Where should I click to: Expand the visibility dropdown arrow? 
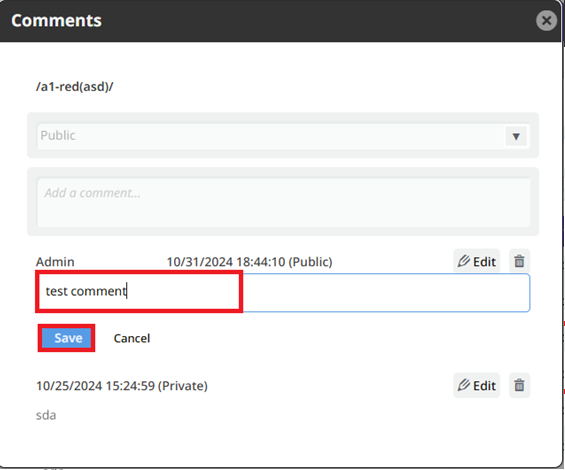point(516,136)
